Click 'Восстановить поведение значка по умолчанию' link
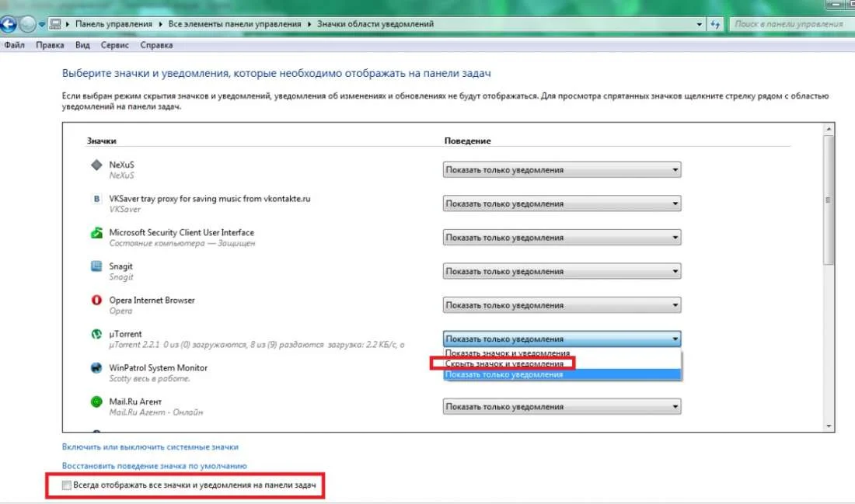 pos(155,466)
